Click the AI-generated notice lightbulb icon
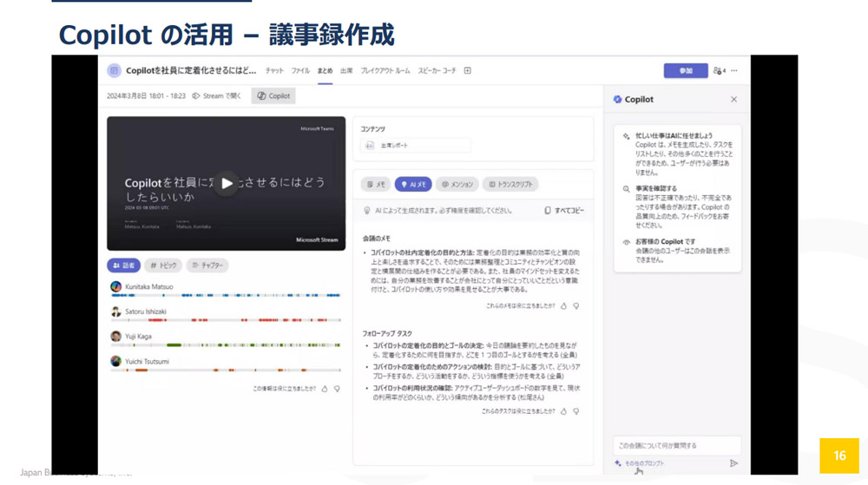 [x=366, y=211]
